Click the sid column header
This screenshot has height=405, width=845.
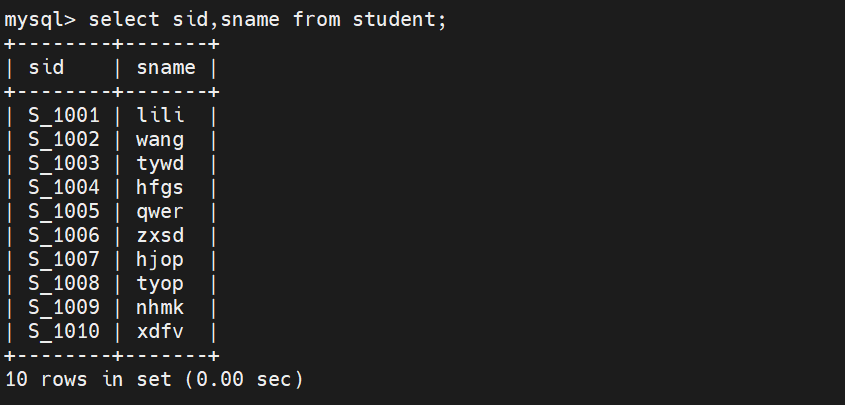[x=47, y=68]
